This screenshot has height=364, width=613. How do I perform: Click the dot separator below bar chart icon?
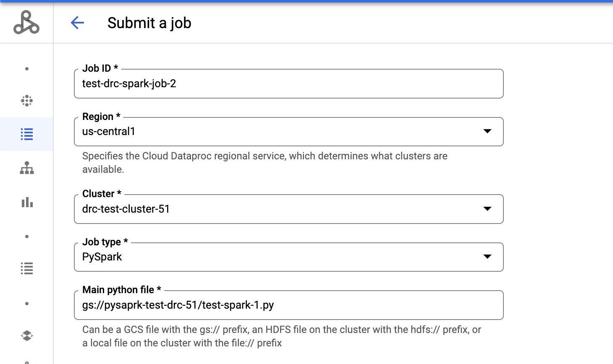(27, 237)
